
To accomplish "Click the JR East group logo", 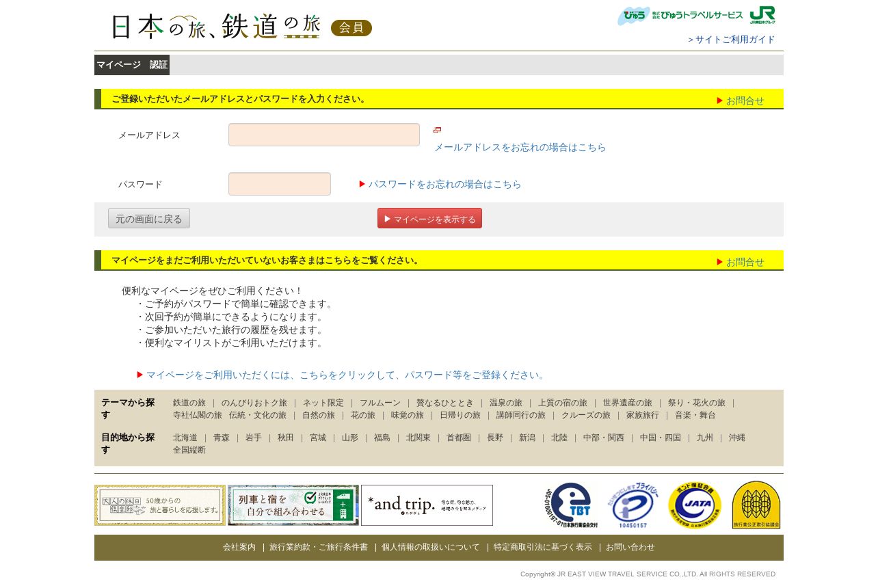I will tap(762, 15).
